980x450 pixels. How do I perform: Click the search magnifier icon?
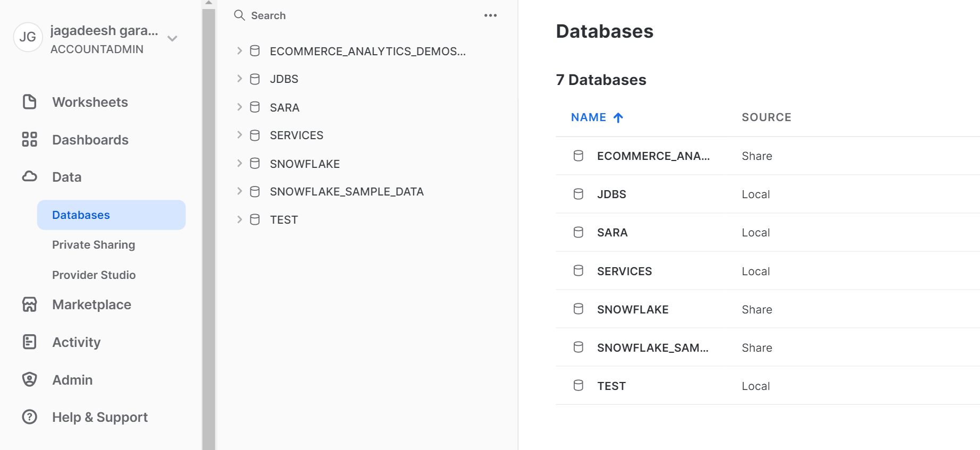point(240,15)
